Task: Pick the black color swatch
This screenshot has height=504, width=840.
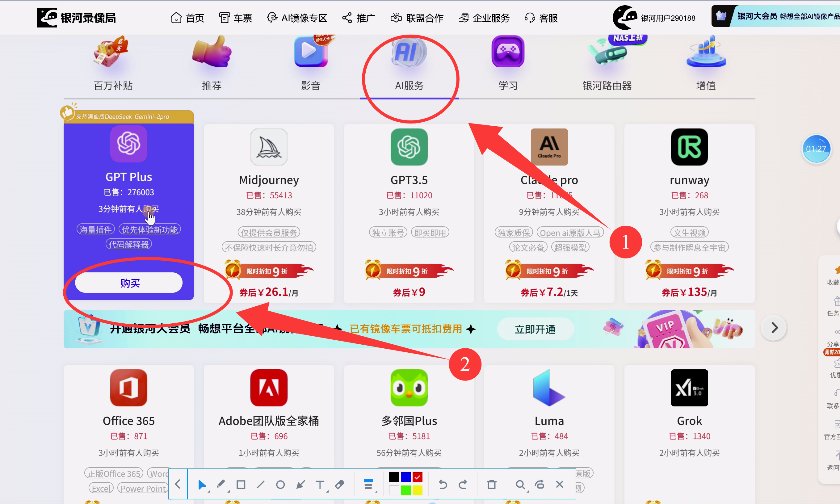Action: pyautogui.click(x=393, y=477)
